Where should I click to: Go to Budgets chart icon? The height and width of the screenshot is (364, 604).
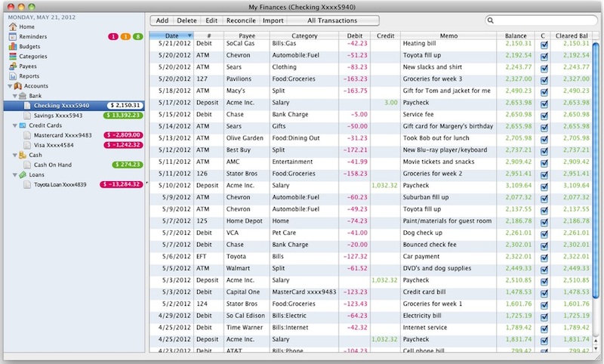(x=13, y=46)
